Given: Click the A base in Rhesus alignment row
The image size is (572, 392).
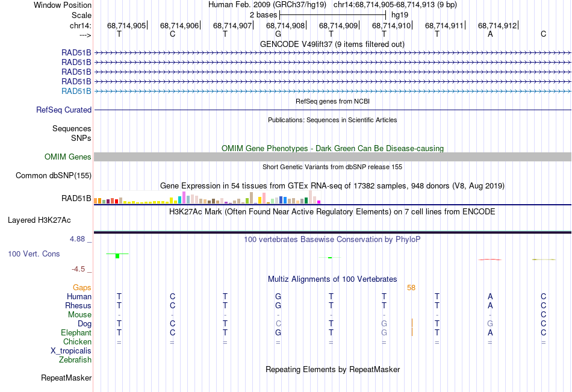Looking at the screenshot, I should tap(490, 305).
